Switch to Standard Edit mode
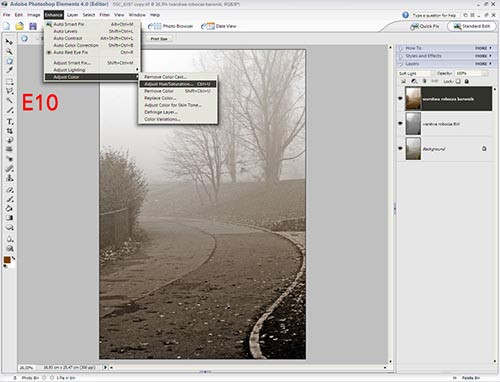500x382 pixels. tap(472, 26)
